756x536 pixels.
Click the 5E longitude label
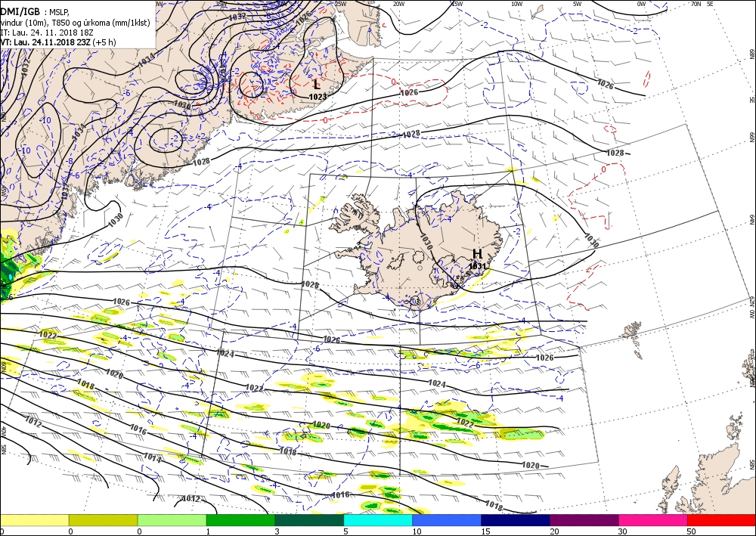(710, 4)
